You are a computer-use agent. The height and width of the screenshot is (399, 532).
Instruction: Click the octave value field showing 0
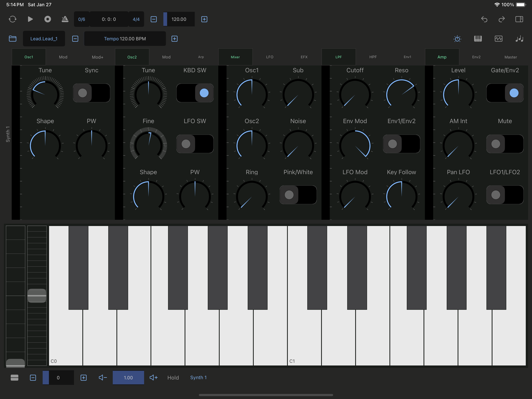coord(58,378)
